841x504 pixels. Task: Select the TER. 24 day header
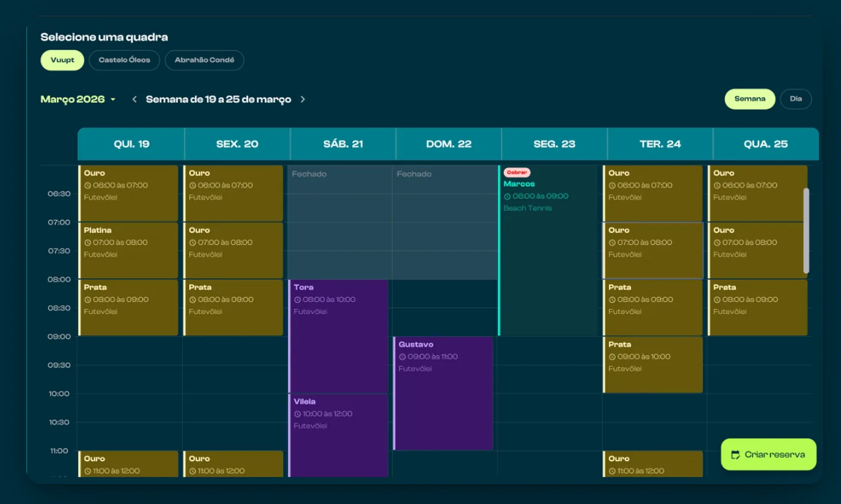tap(660, 144)
